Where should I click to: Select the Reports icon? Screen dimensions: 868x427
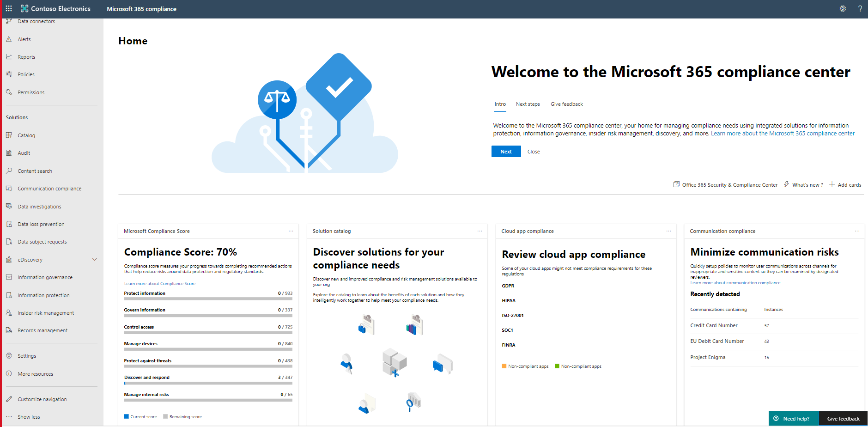(x=9, y=56)
